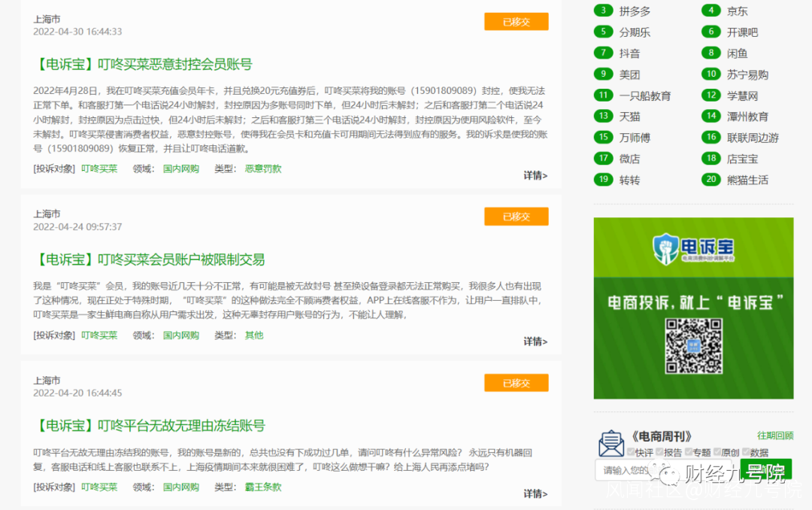Click 已移交 button on the 2022-04-20 complaint
Screen dimensions: 812x510
pyautogui.click(x=517, y=383)
